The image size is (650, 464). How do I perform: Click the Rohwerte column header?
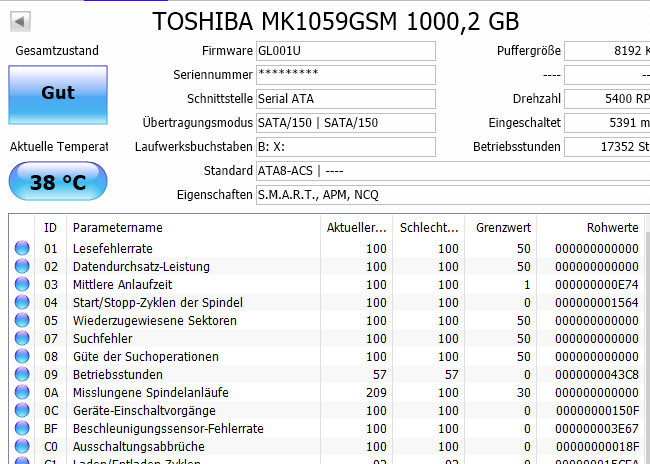pos(591,228)
